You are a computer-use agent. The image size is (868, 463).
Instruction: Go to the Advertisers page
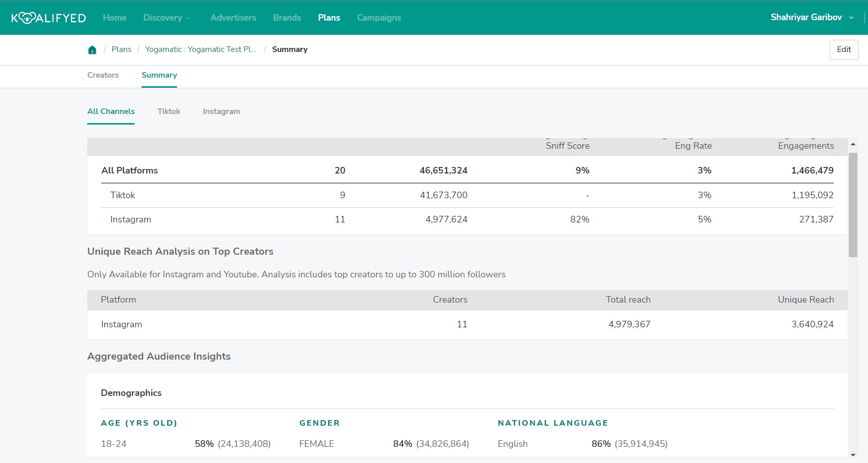tap(233, 17)
